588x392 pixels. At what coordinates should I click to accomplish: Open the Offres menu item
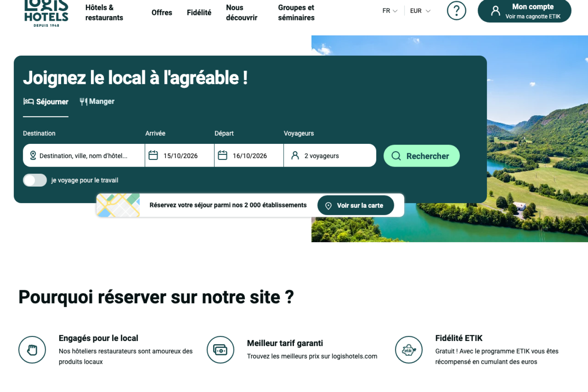tap(162, 13)
